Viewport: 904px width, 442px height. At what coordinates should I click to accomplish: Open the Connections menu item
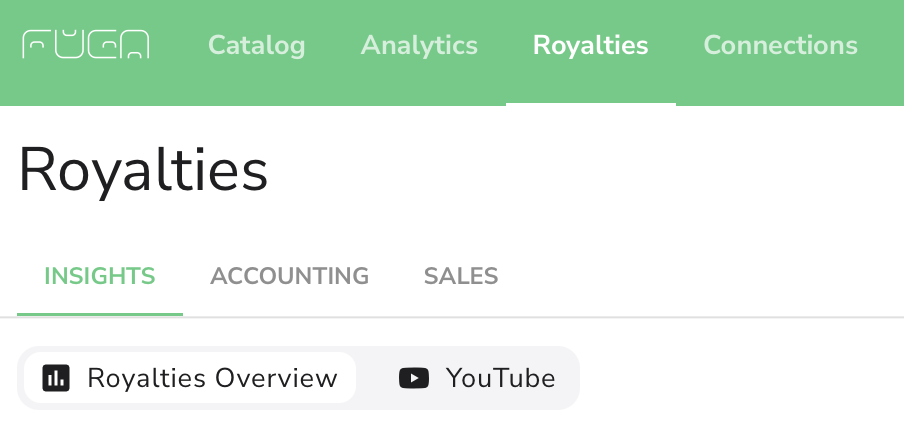[x=781, y=45]
